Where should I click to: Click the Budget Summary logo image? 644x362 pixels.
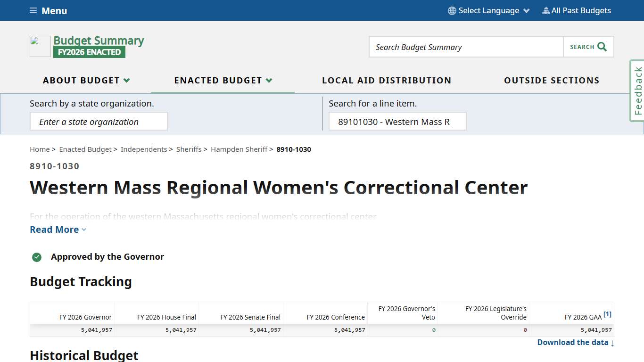(40, 46)
